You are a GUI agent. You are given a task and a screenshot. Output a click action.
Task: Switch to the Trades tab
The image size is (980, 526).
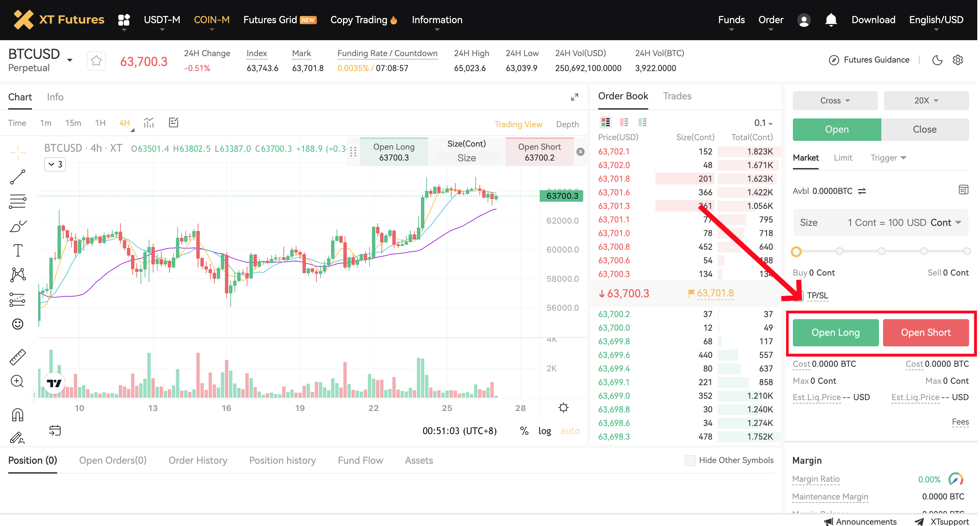[677, 96]
